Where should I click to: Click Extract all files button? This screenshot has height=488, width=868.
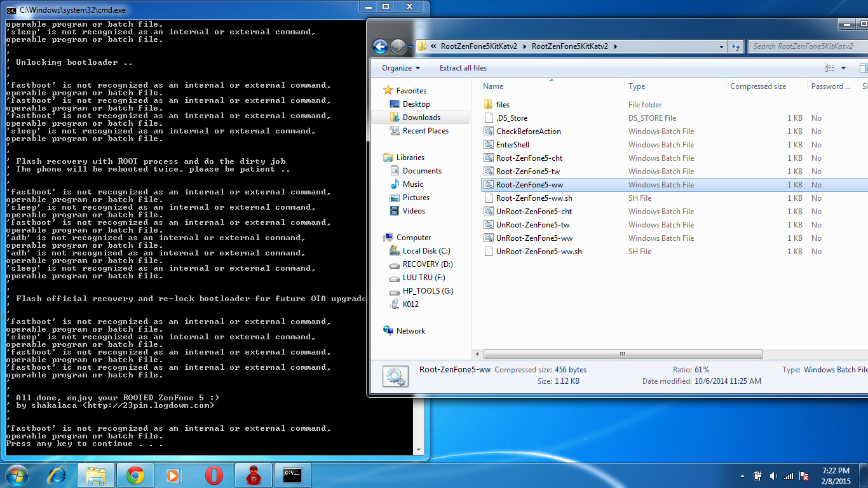pyautogui.click(x=463, y=68)
